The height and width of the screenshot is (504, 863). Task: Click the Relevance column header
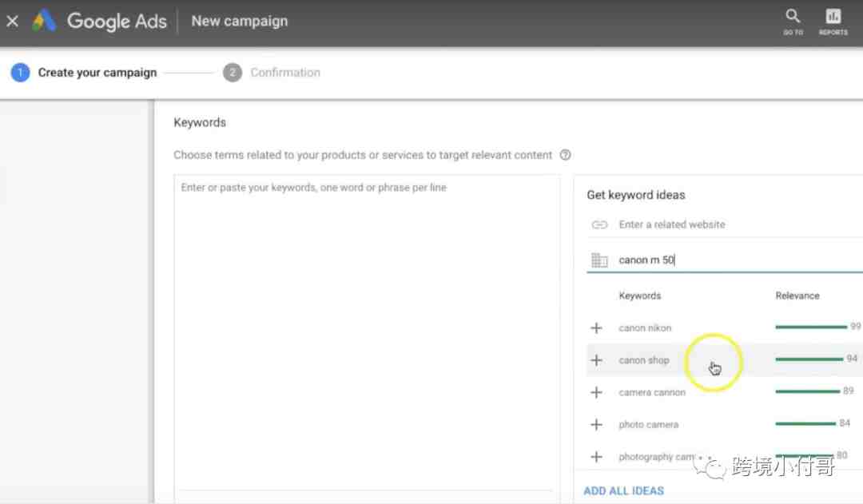(x=797, y=296)
